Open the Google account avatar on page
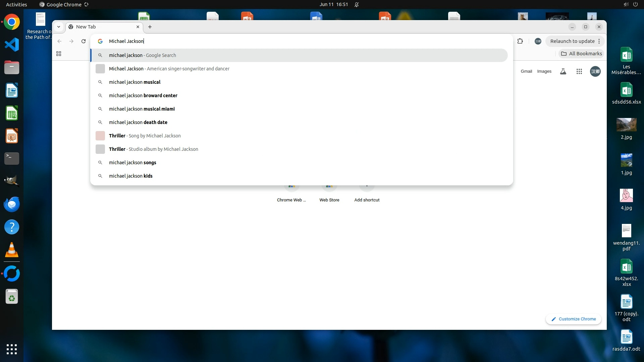Image resolution: width=644 pixels, height=362 pixels. 595,71
